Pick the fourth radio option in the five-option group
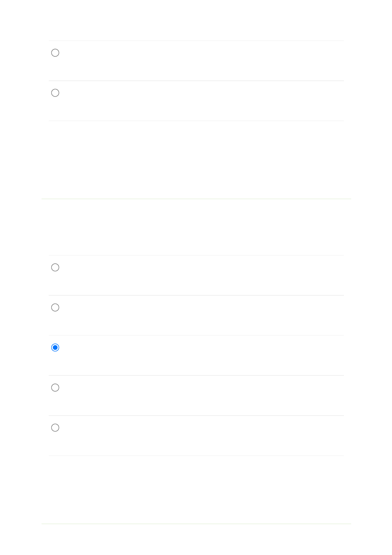Image resolution: width=392 pixels, height=555 pixels. click(55, 388)
